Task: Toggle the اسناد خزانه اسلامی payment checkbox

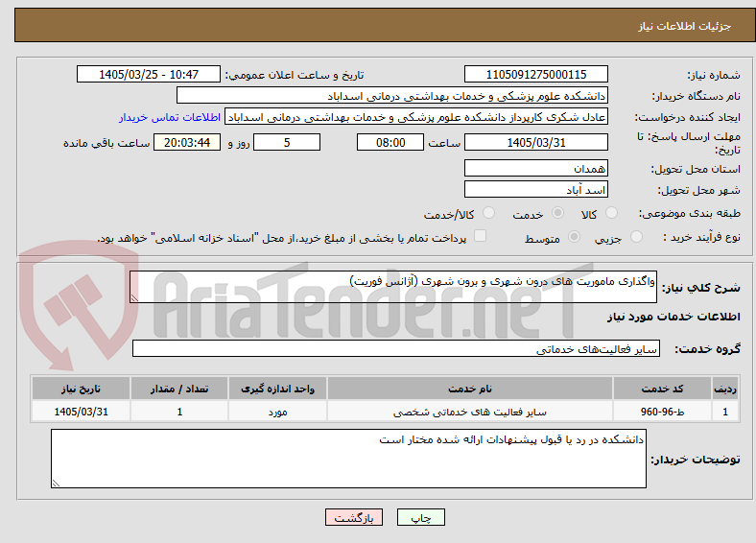Action: coord(481,236)
